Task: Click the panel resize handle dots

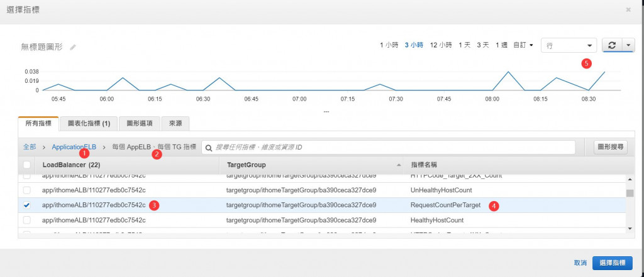Action: click(x=326, y=111)
